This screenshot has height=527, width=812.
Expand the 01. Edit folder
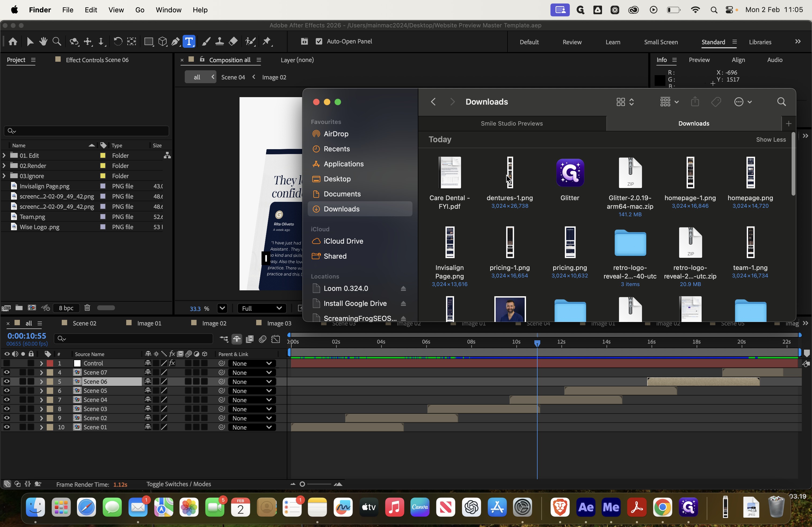pos(4,155)
